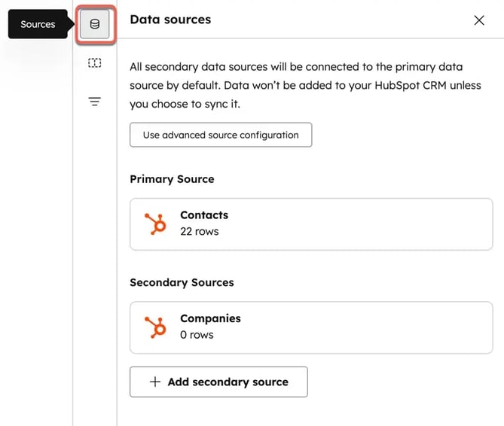Image resolution: width=504 pixels, height=426 pixels.
Task: Close the Data sources panel
Action: point(479,20)
